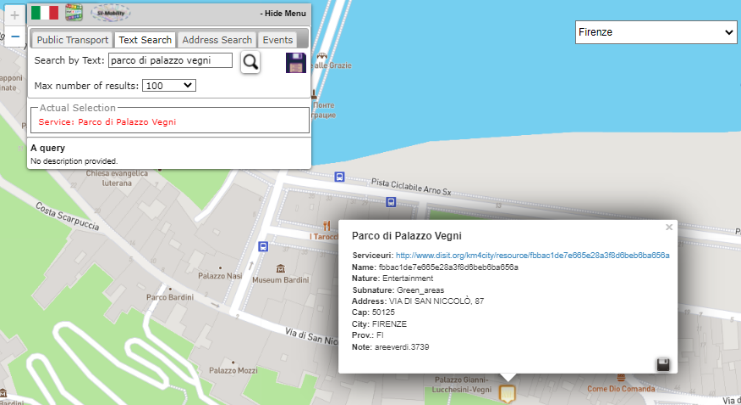Viewport: 741px width, 405px height.
Task: Click the colorful app logo icon beside the flag
Action: pyautogui.click(x=74, y=13)
